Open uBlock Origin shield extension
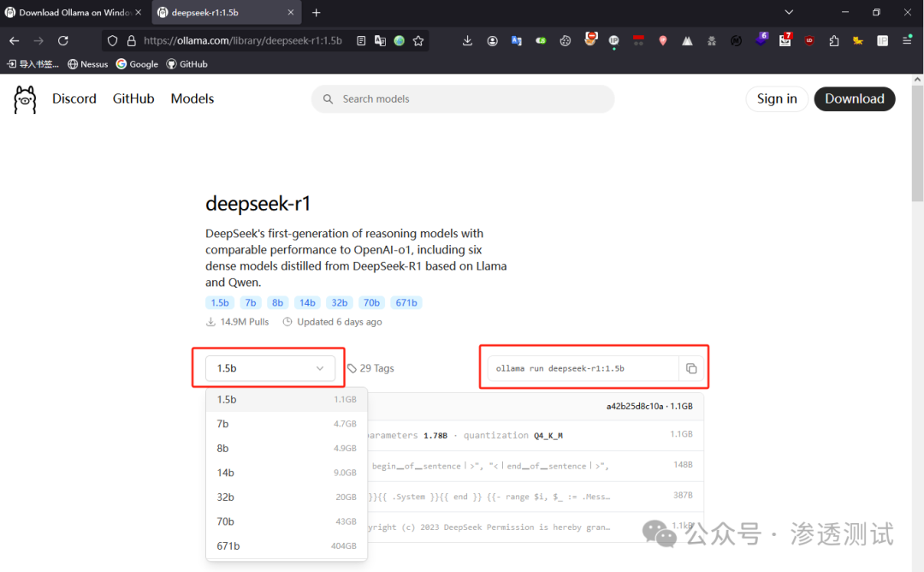This screenshot has height=572, width=924. pyautogui.click(x=809, y=41)
